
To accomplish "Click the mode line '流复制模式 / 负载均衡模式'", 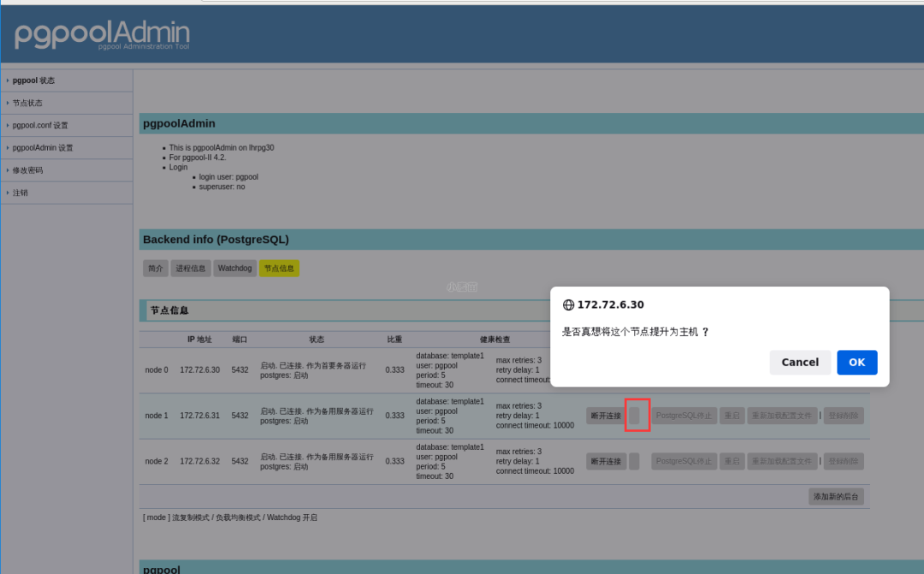I will [216, 518].
